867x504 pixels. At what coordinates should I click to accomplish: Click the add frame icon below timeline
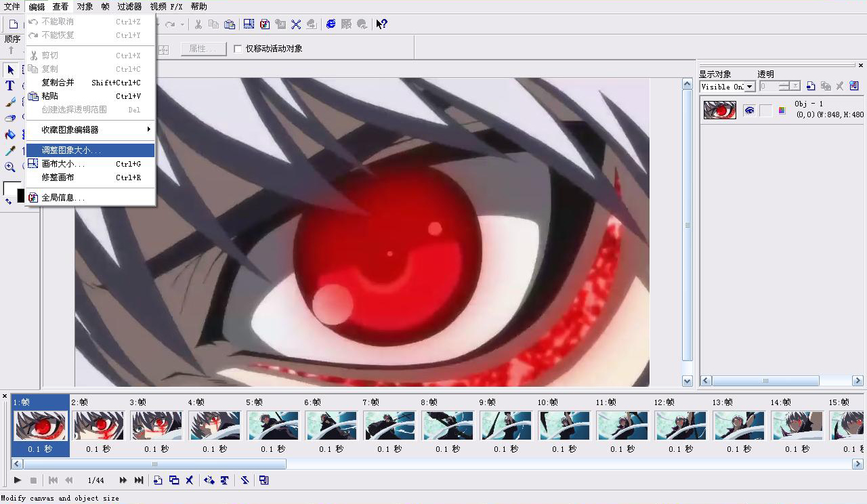pos(158,480)
